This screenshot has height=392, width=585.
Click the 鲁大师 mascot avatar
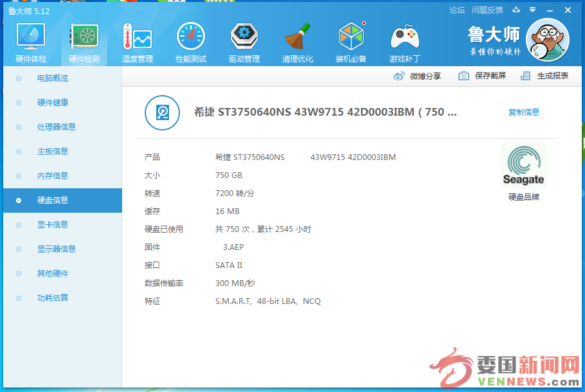click(548, 40)
